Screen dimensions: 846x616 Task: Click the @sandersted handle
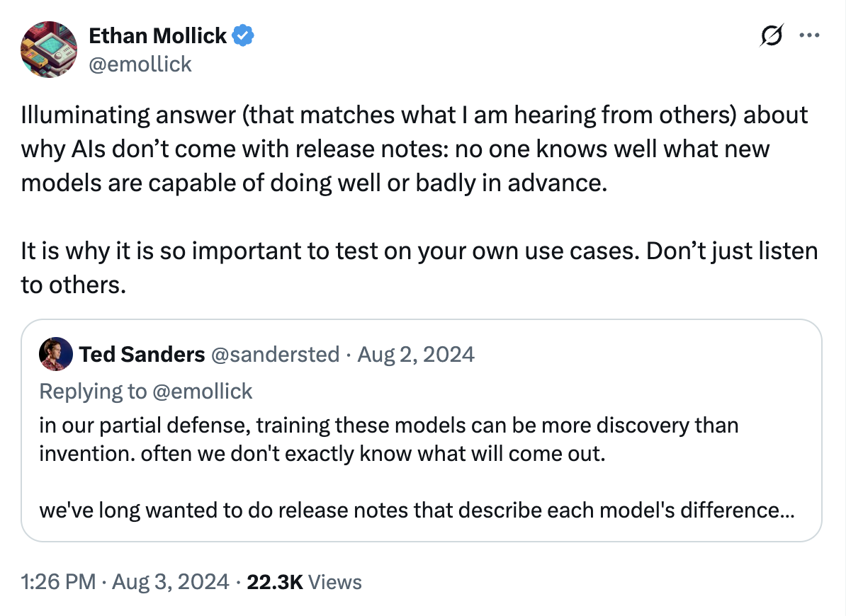point(275,354)
